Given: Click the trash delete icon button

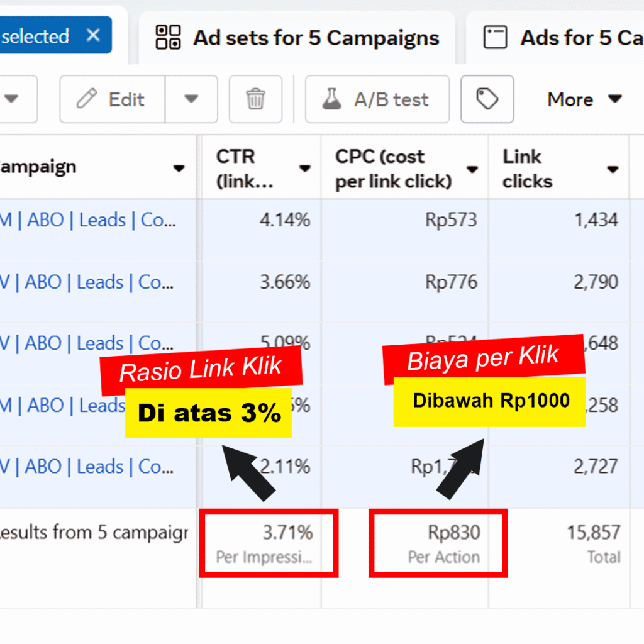Looking at the screenshot, I should (x=255, y=99).
